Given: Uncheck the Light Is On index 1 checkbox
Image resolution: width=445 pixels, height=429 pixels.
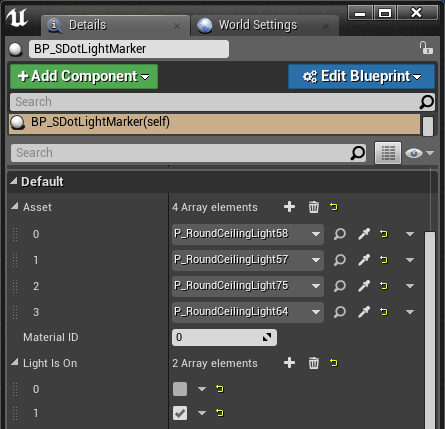Looking at the screenshot, I should coord(180,413).
